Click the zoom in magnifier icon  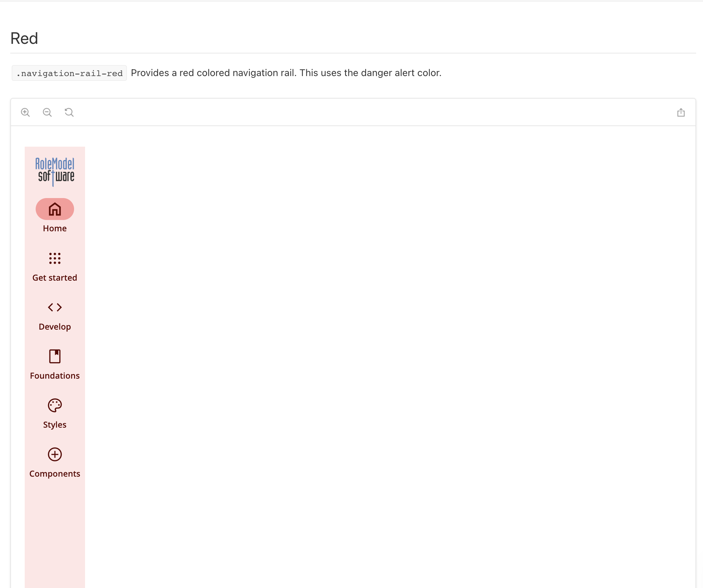25,112
